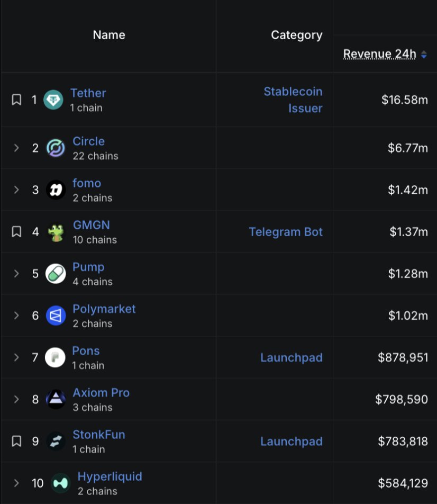Open the Telegram Bot category link
This screenshot has width=437, height=504.
(286, 232)
